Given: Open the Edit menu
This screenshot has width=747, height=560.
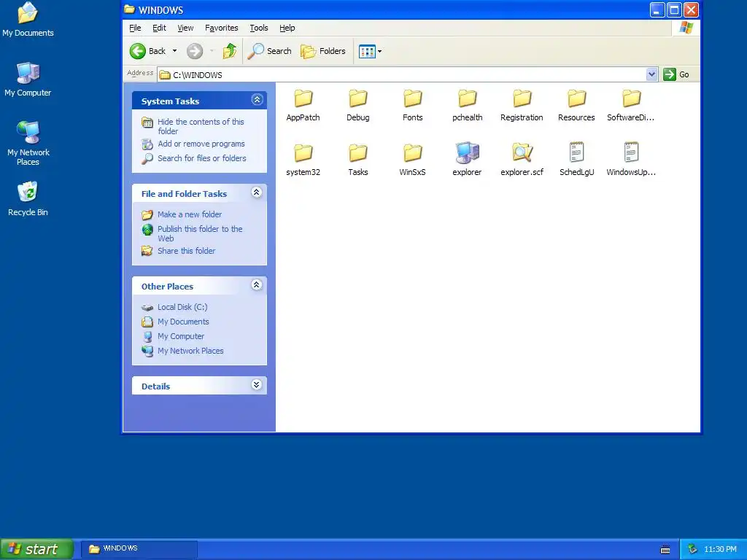Looking at the screenshot, I should tap(159, 28).
